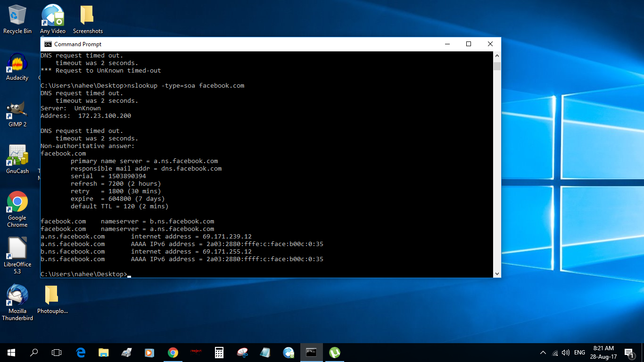This screenshot has height=362, width=644.
Task: Click the 'serial = 1503890394' line
Action: (108, 176)
